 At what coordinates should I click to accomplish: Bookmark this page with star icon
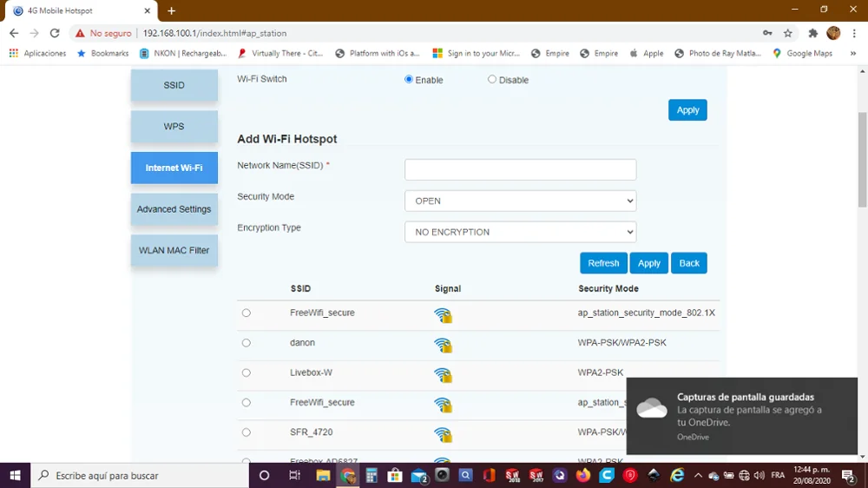(x=788, y=33)
